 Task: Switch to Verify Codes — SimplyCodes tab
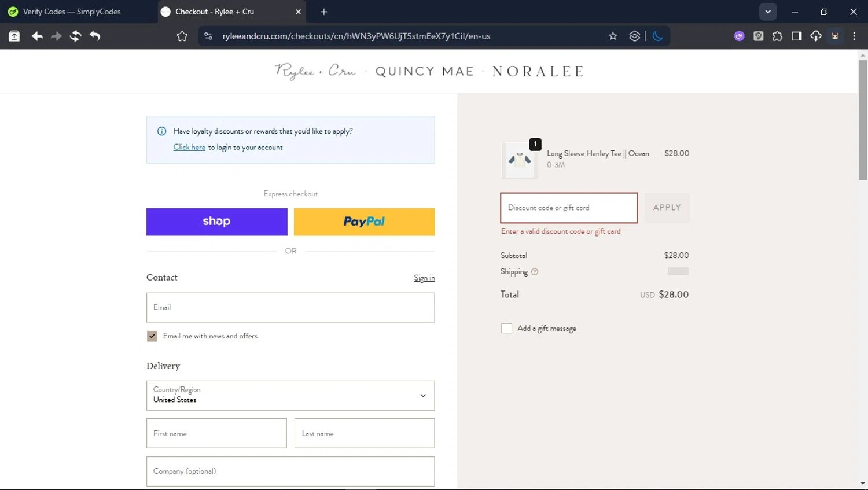pyautogui.click(x=72, y=12)
